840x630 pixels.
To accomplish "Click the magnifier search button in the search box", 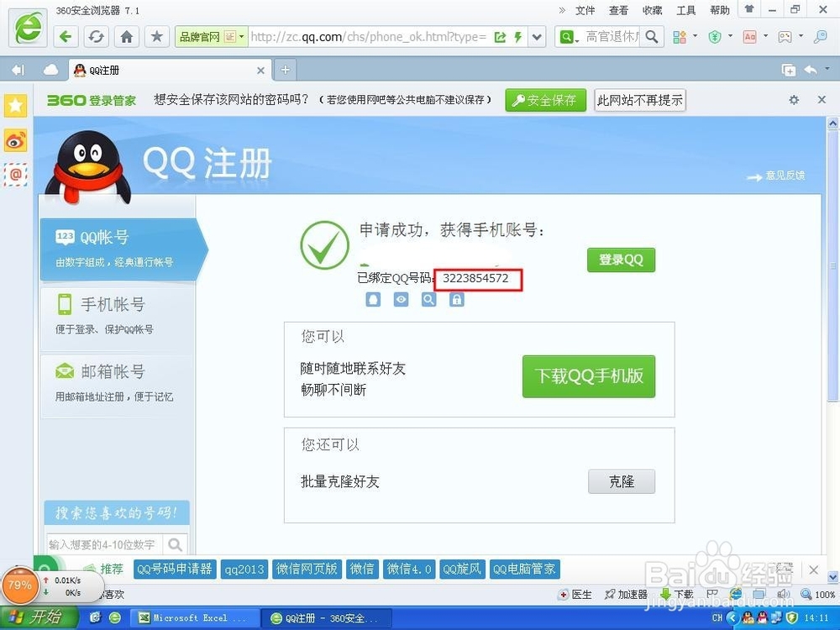I will [x=652, y=37].
